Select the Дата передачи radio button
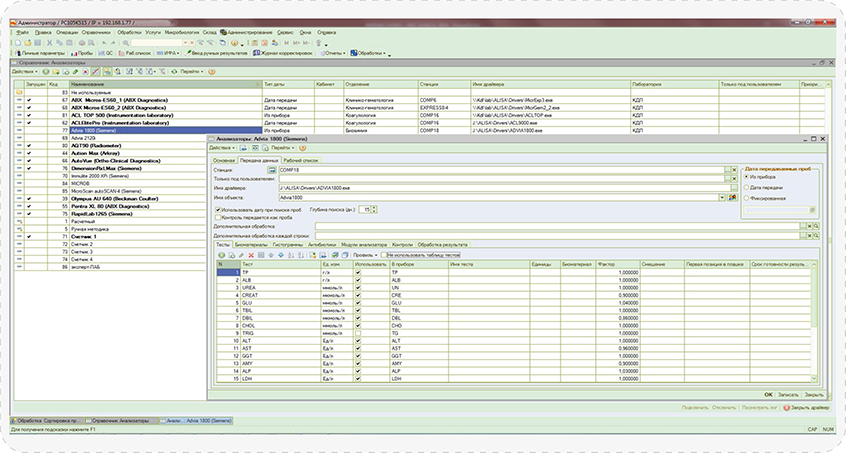 pos(747,188)
